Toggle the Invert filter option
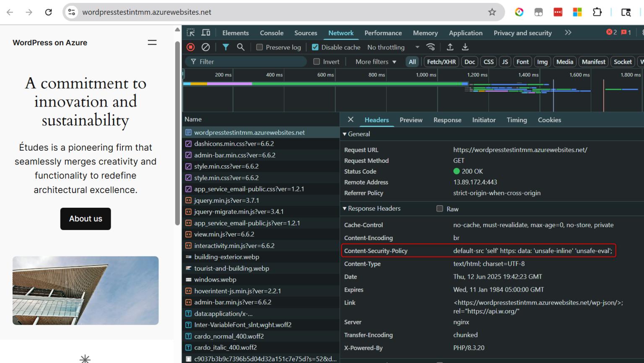Image resolution: width=644 pixels, height=363 pixels. (x=317, y=61)
